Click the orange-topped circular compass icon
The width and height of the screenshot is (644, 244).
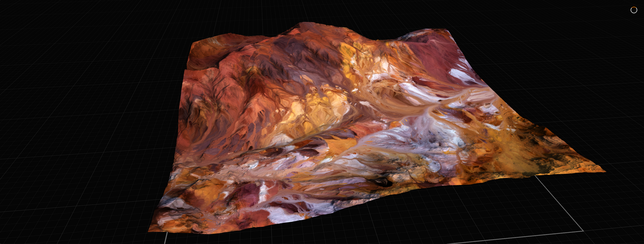click(x=634, y=10)
